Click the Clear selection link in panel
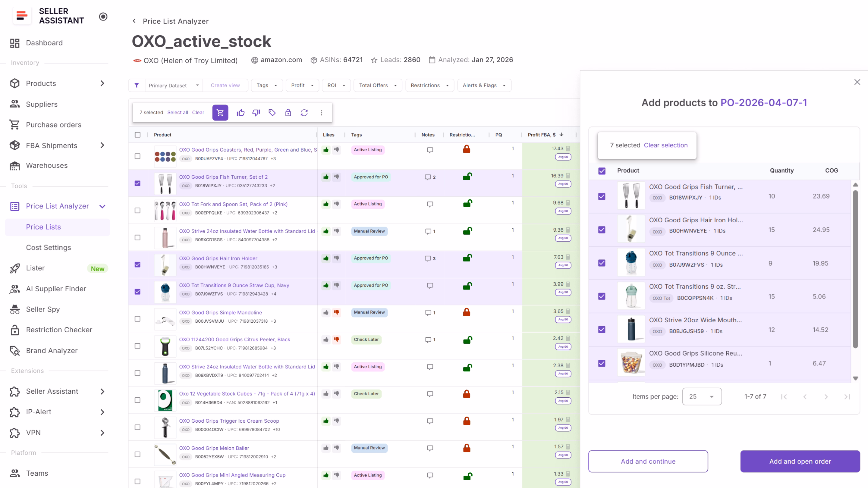The width and height of the screenshot is (868, 488). coord(665,145)
